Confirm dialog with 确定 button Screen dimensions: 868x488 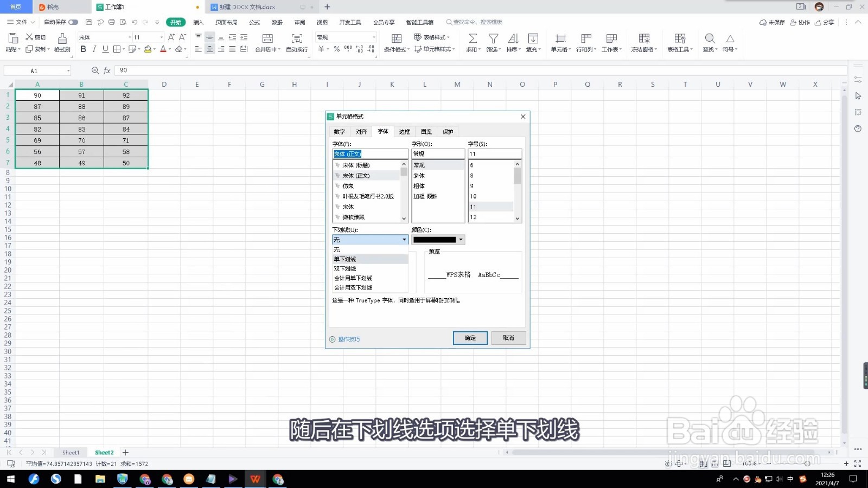tap(470, 338)
